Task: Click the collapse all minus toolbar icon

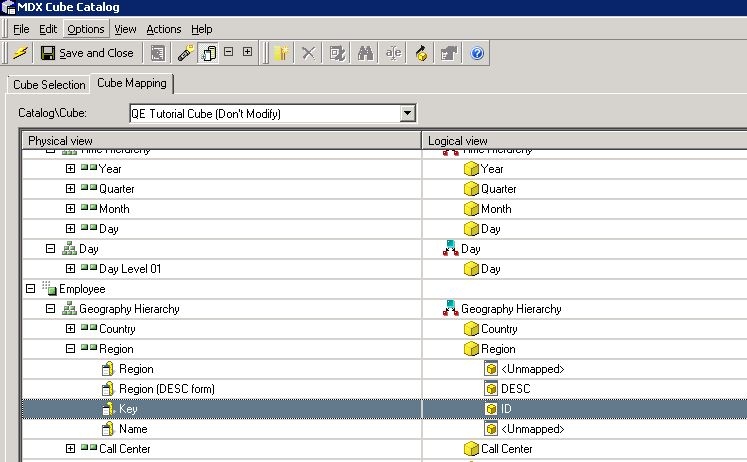Action: (229, 52)
